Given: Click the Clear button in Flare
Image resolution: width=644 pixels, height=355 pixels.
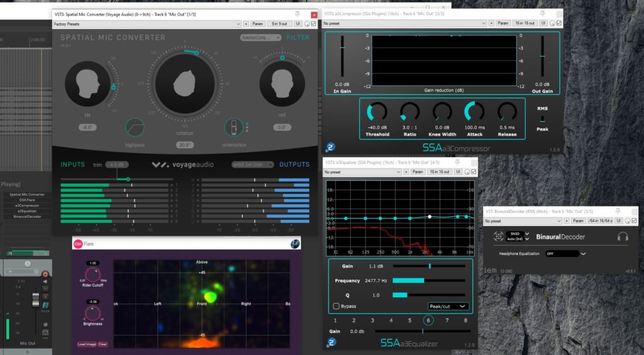Looking at the screenshot, I should point(103,344).
